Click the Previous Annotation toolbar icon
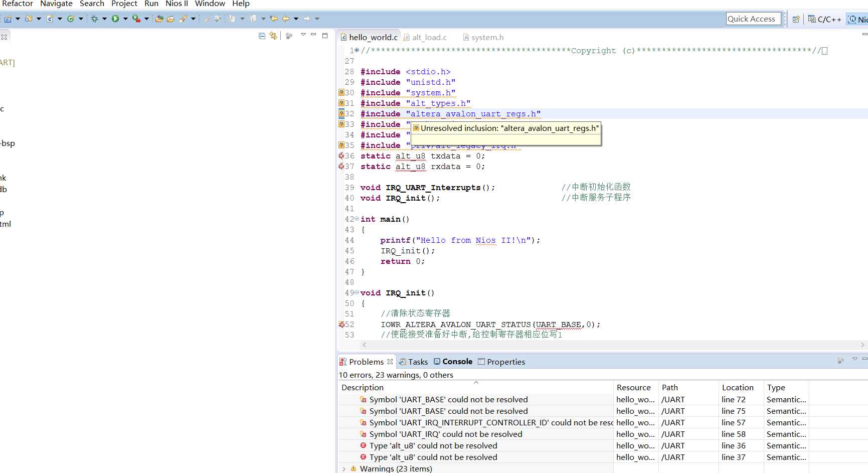Viewport: 868px width, 473px height. coord(253,19)
